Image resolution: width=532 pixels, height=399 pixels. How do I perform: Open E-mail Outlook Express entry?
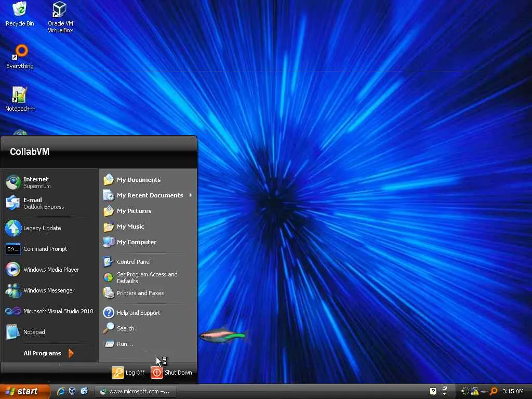[49, 203]
